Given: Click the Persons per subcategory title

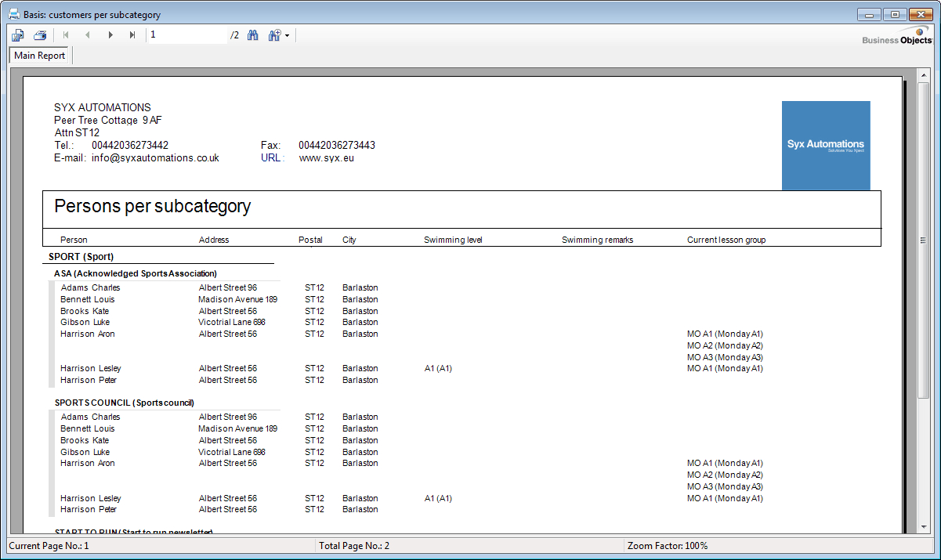Looking at the screenshot, I should 152,207.
